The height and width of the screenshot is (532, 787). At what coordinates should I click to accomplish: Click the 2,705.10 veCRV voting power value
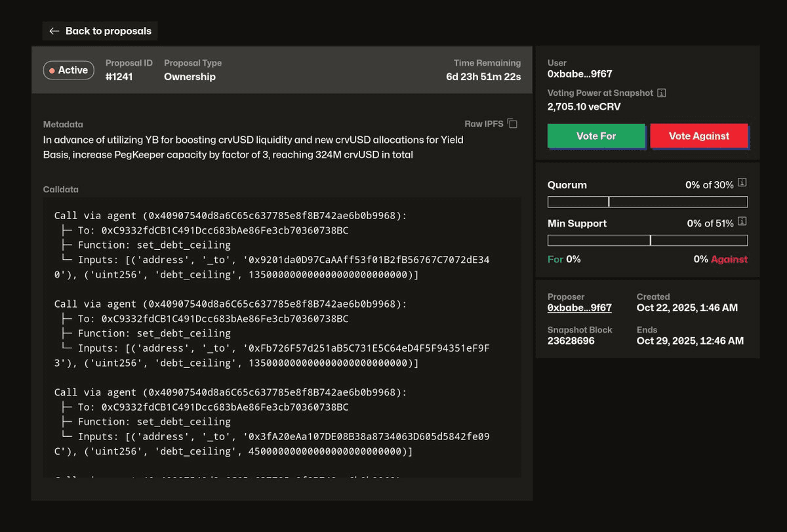(584, 106)
